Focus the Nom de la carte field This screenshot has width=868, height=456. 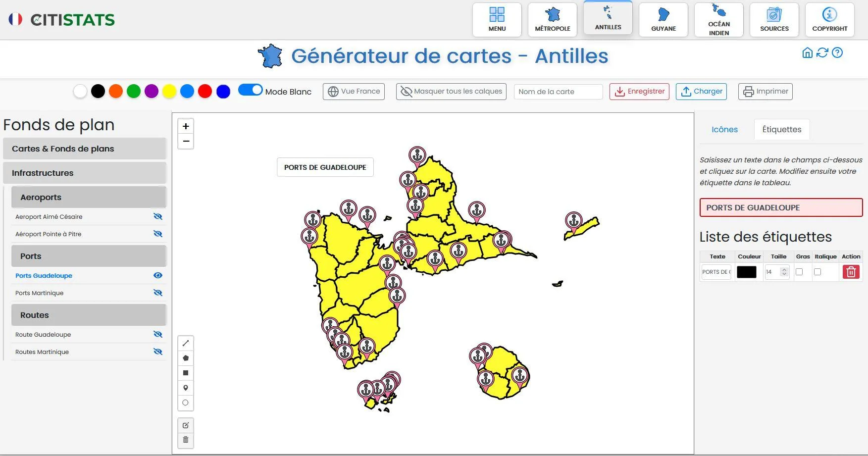(558, 92)
